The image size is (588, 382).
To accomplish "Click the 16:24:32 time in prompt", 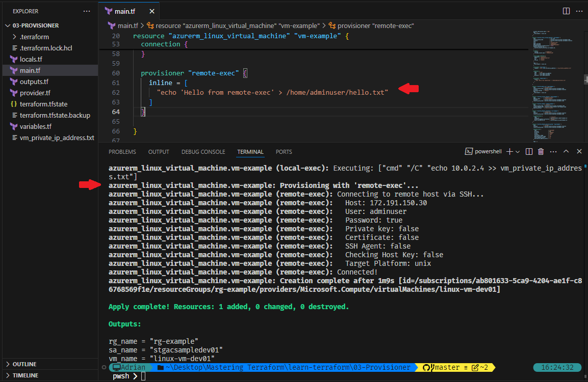I will pyautogui.click(x=557, y=367).
